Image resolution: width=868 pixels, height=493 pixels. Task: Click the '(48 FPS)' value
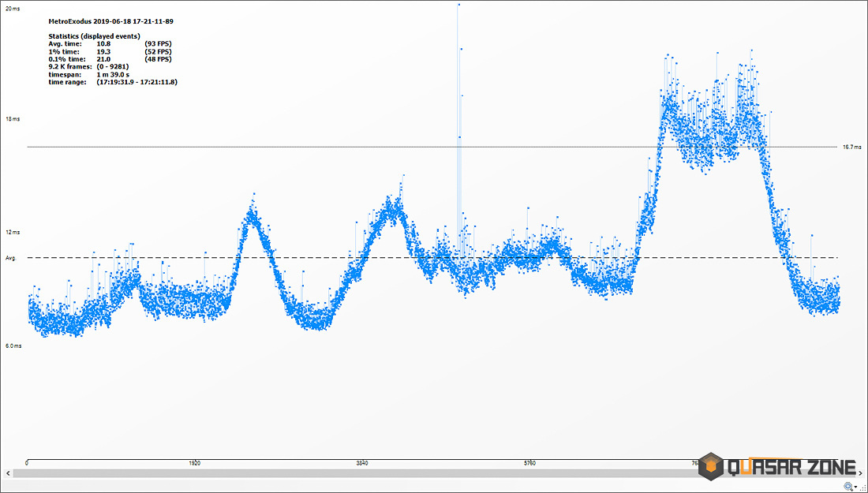158,59
